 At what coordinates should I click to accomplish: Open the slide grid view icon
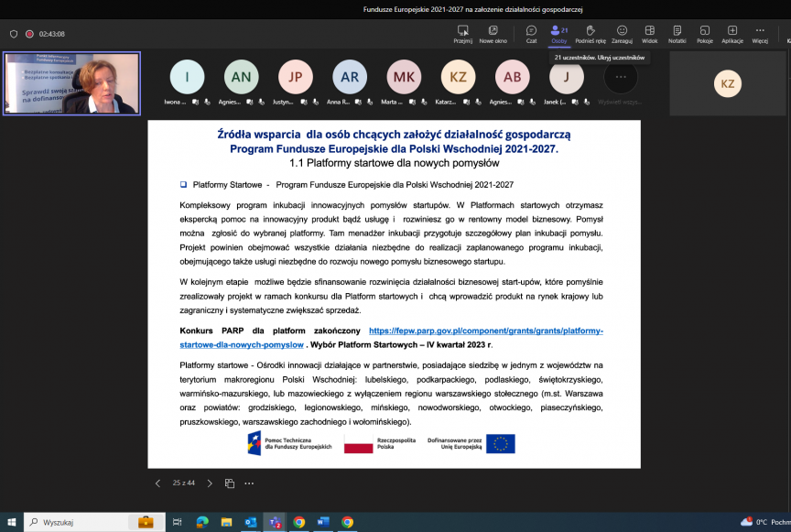(x=230, y=483)
